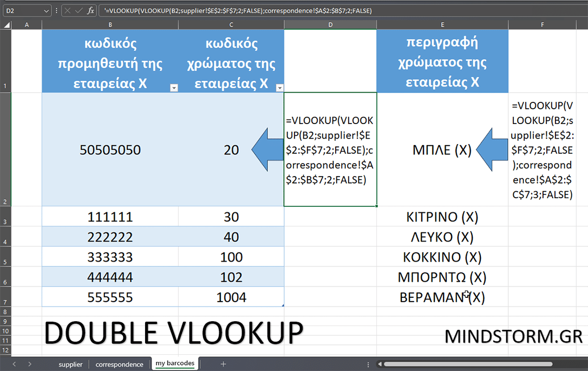Select column E header
Image resolution: width=588 pixels, height=371 pixels.
(x=442, y=24)
